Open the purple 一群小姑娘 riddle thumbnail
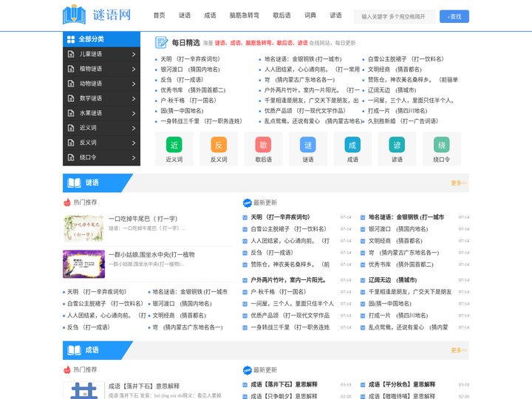 click(83, 264)
